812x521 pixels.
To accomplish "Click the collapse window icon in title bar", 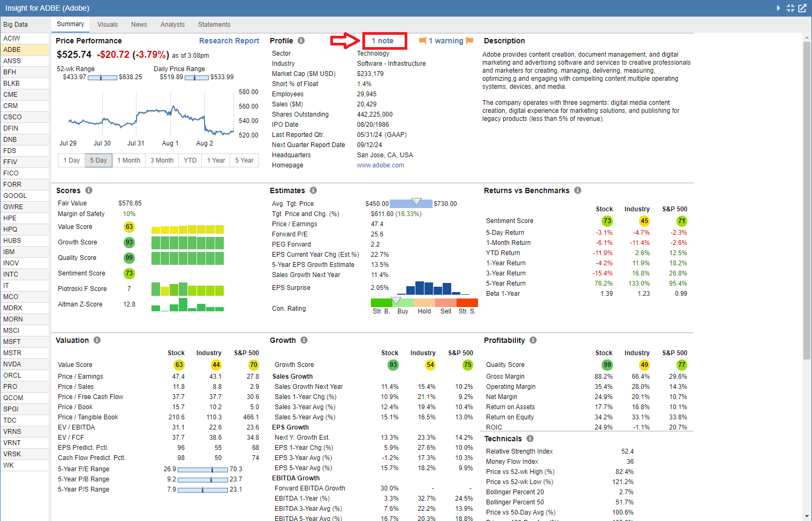I will [x=791, y=8].
